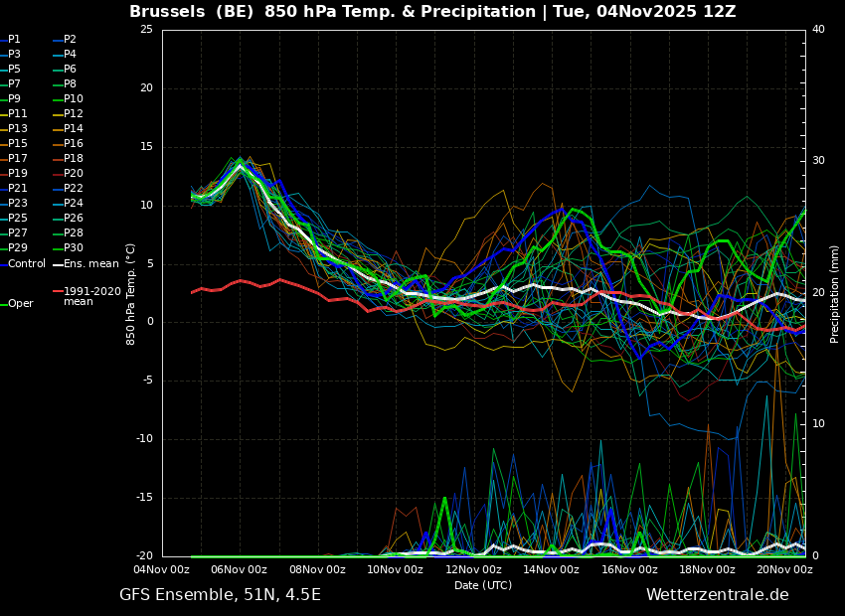Click the 850 hPa Temp. (°C) axis title
The height and width of the screenshot is (616, 845).
coord(131,293)
